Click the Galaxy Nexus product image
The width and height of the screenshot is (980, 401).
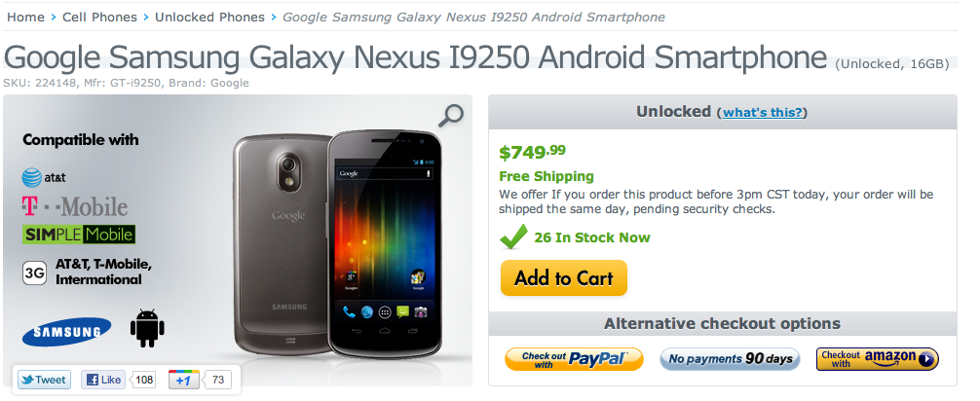click(338, 243)
